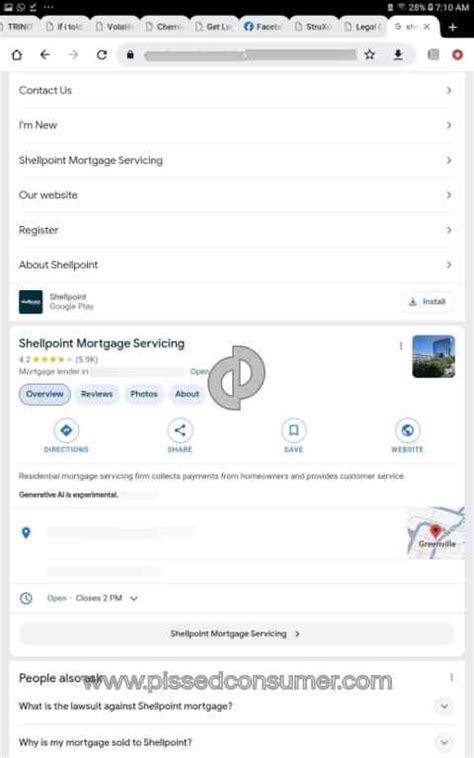Image resolution: width=474 pixels, height=758 pixels.
Task: Open downloads via download arrow icon
Action: click(398, 55)
